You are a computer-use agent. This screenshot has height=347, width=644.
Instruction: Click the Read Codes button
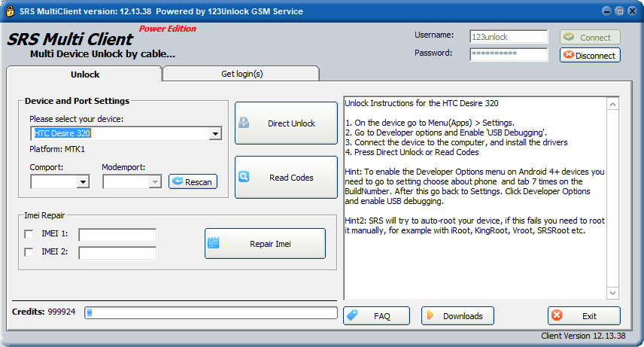tap(287, 177)
